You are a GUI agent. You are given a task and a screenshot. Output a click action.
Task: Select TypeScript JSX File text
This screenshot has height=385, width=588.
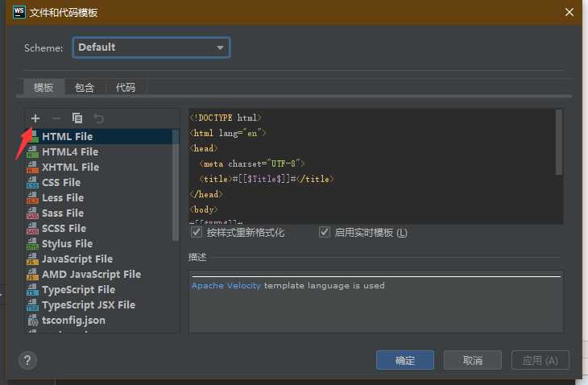tap(89, 305)
